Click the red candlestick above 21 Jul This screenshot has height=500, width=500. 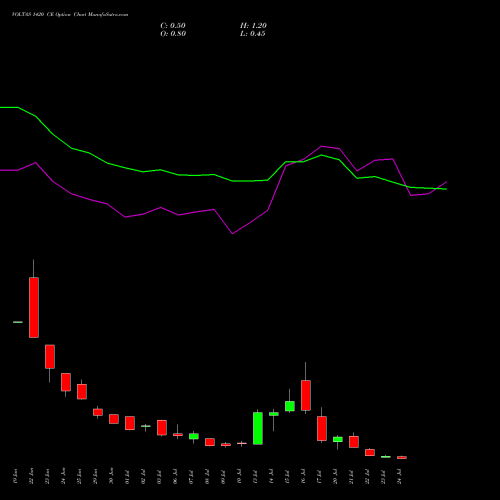click(x=354, y=442)
